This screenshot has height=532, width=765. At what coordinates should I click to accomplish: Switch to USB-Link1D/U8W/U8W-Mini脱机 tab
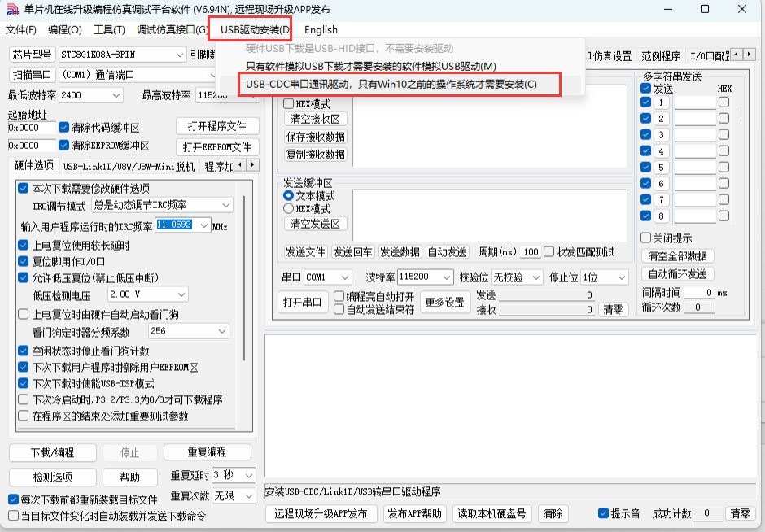[129, 167]
